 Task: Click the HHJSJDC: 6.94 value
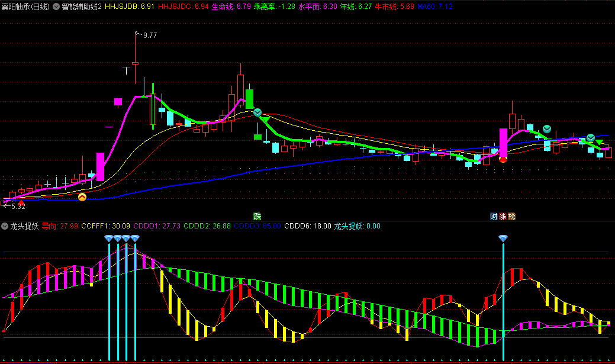(x=183, y=7)
